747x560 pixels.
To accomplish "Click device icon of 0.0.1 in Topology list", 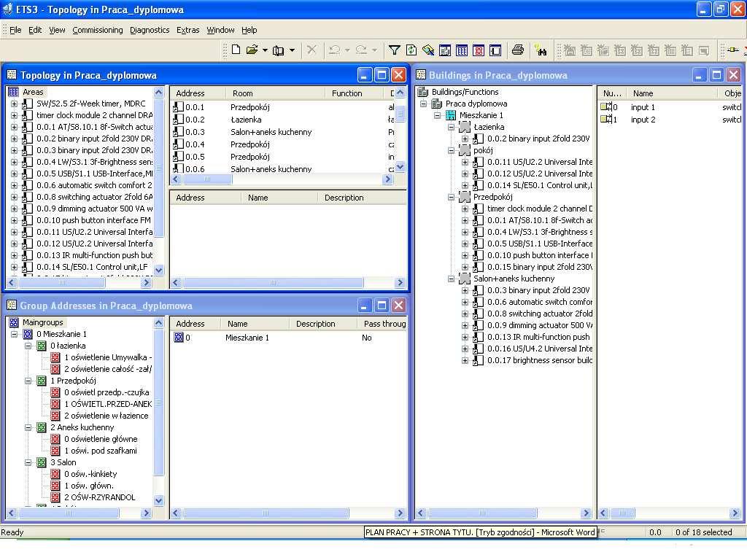I will coord(178,107).
